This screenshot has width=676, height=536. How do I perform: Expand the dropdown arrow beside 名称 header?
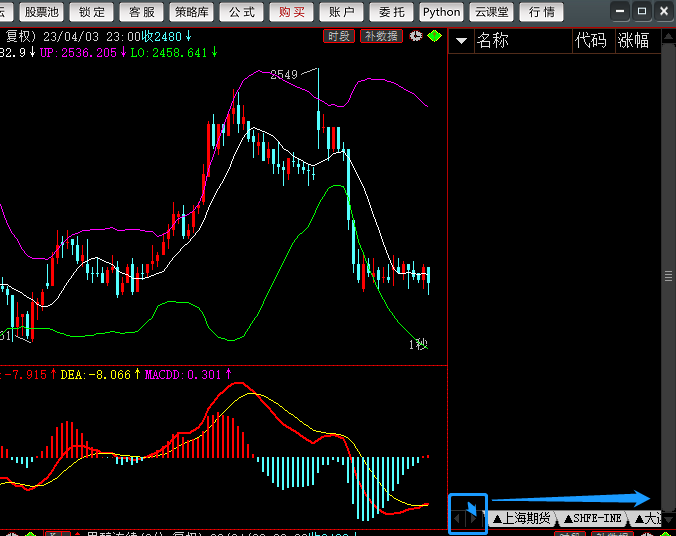coord(461,41)
